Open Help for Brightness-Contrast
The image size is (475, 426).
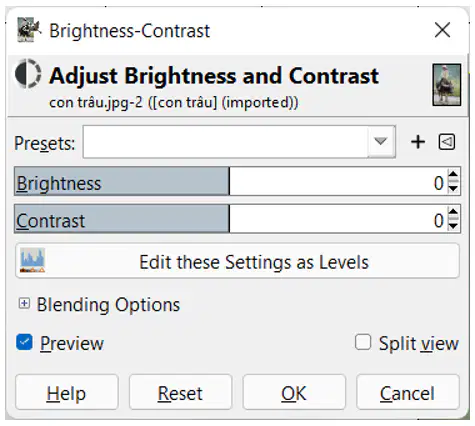pyautogui.click(x=67, y=392)
